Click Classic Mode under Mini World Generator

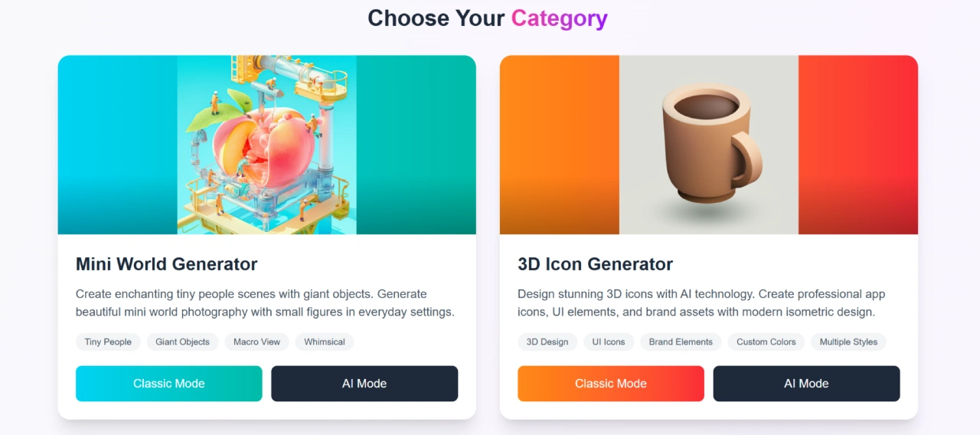pyautogui.click(x=168, y=384)
